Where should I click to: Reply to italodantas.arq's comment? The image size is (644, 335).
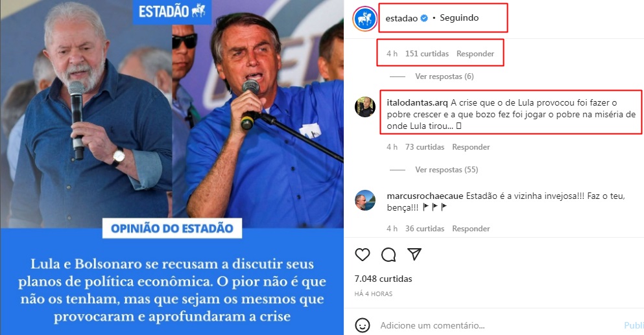tap(471, 147)
